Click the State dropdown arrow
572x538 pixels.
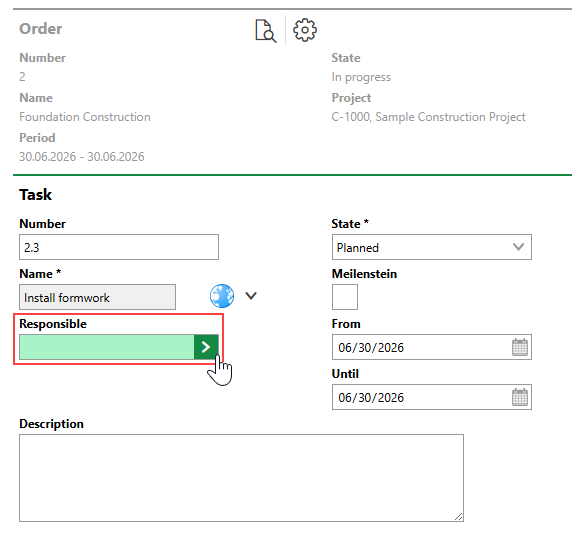tap(518, 247)
